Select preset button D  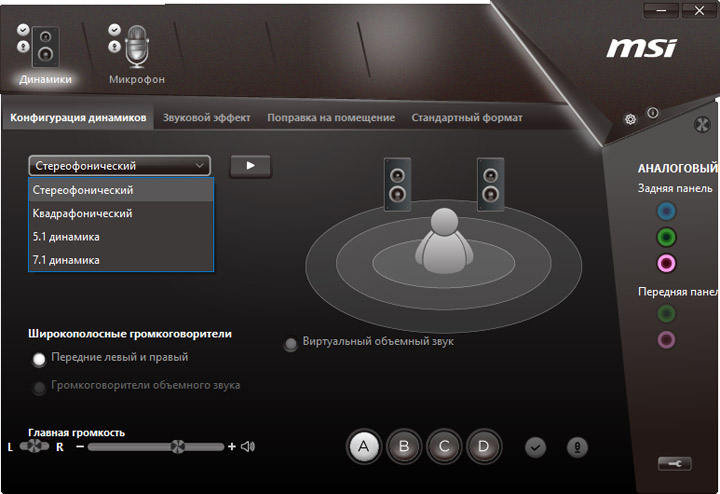[x=484, y=446]
